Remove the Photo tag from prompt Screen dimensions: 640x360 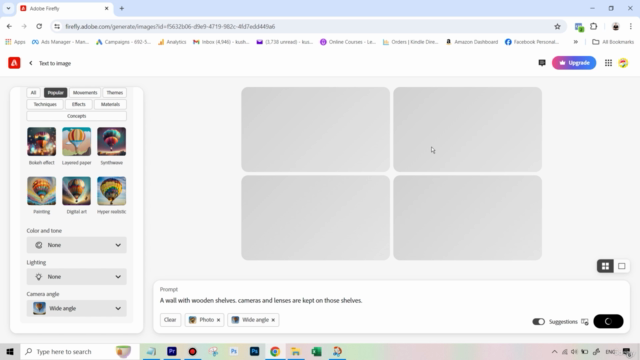point(218,320)
